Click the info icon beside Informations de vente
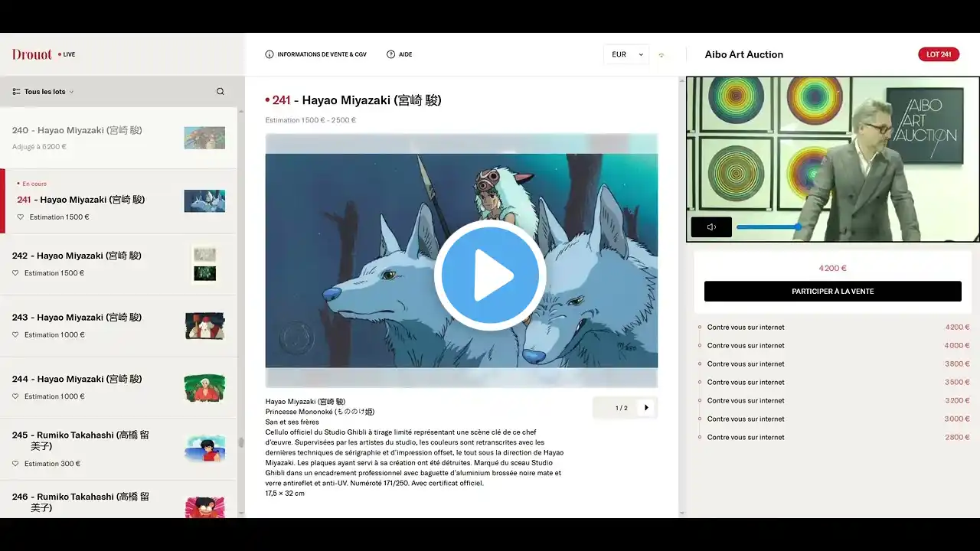Viewport: 980px width, 551px height. coord(269,54)
